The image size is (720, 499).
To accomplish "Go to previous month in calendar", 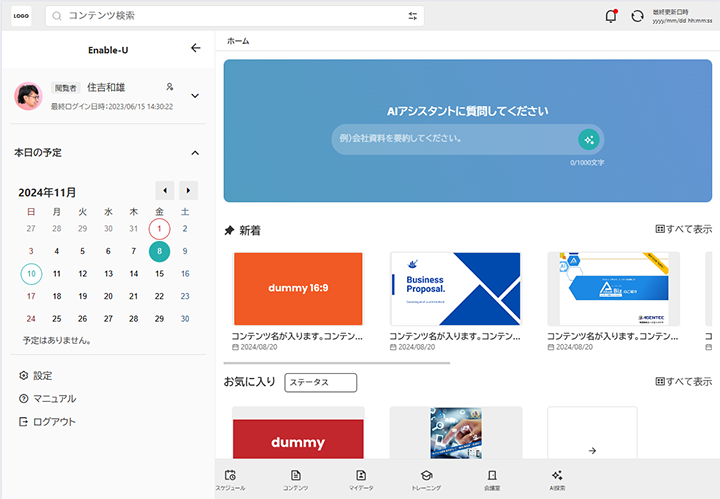I will pyautogui.click(x=165, y=191).
